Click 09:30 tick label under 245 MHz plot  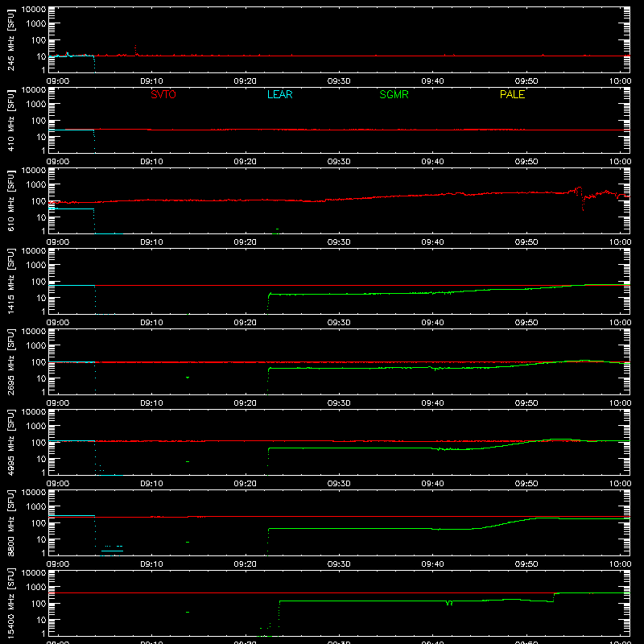pos(339,81)
